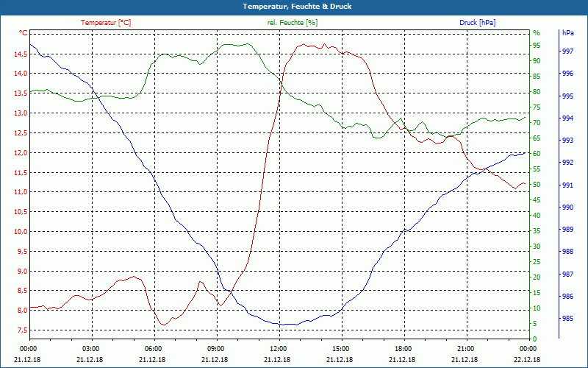The image size is (588, 368).
Task: Click the 10 humidity axis value
Action: click(x=537, y=308)
